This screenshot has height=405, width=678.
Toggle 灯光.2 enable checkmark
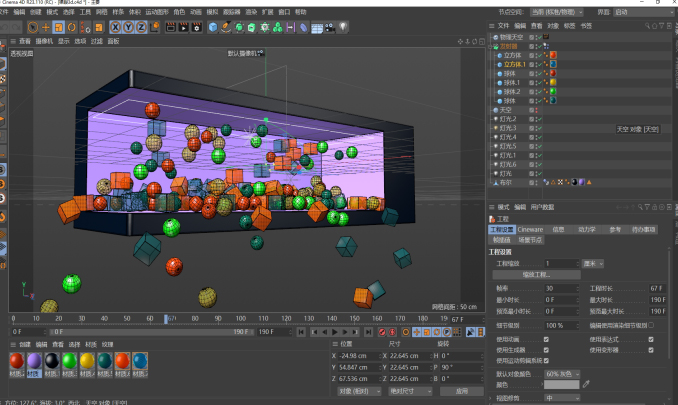(x=540, y=119)
